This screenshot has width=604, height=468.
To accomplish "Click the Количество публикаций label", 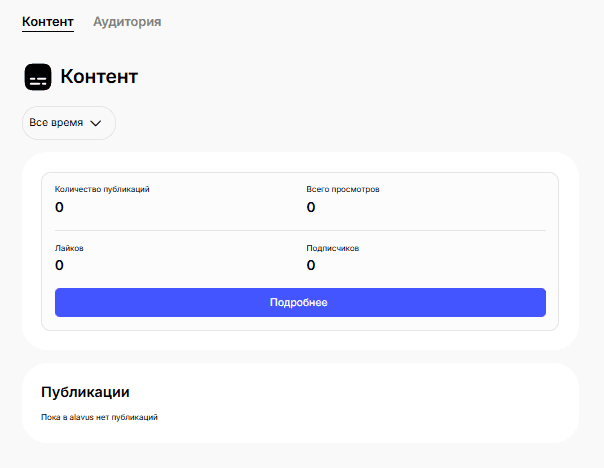I will (102, 189).
